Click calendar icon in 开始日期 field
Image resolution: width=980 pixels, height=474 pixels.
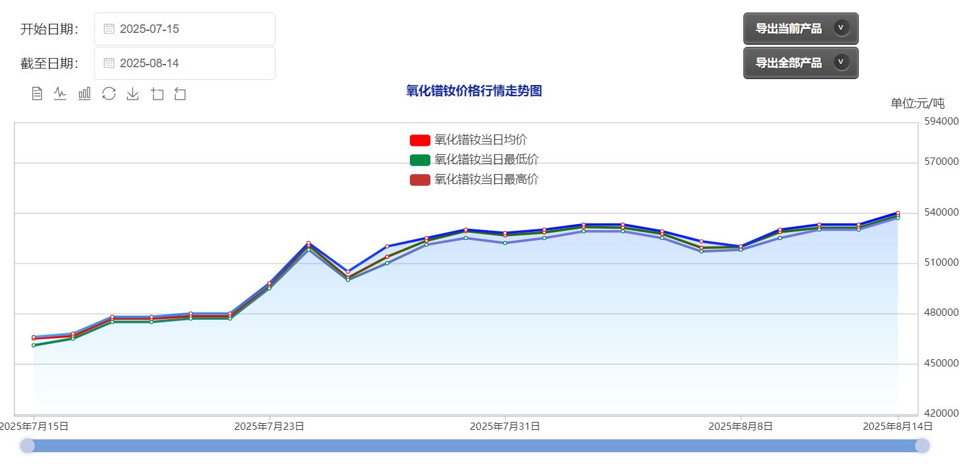click(x=109, y=29)
